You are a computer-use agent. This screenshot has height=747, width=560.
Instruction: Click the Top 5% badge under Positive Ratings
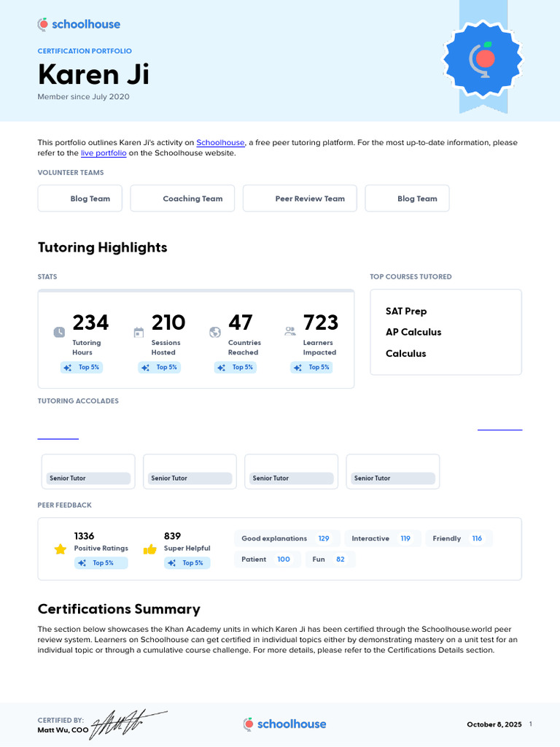101,563
